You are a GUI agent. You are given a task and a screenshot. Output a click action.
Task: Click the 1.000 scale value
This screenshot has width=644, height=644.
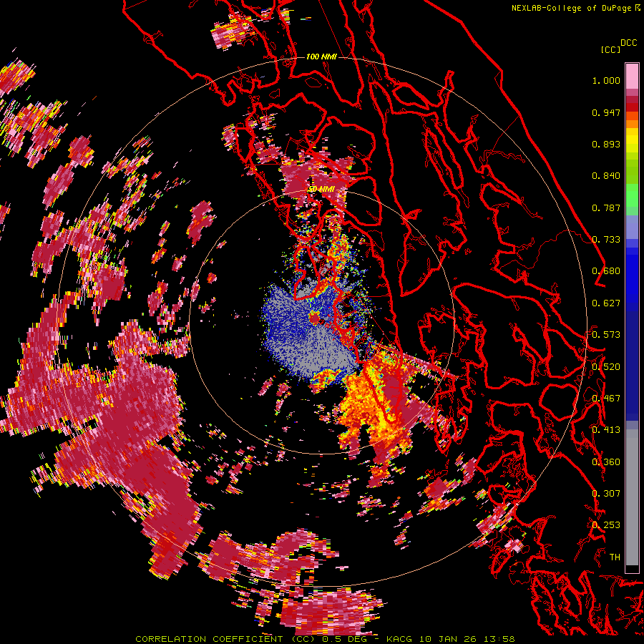pos(606,80)
